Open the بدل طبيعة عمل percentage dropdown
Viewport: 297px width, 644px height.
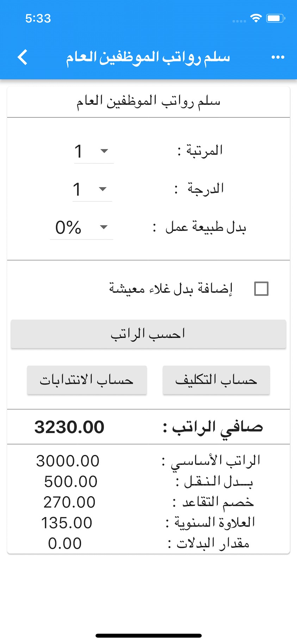tap(82, 227)
